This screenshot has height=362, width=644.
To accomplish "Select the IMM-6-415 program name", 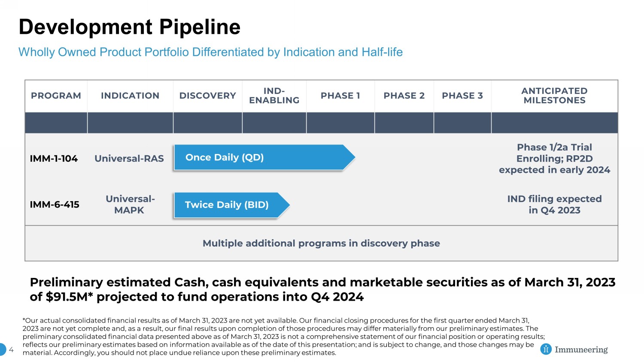I will [55, 205].
